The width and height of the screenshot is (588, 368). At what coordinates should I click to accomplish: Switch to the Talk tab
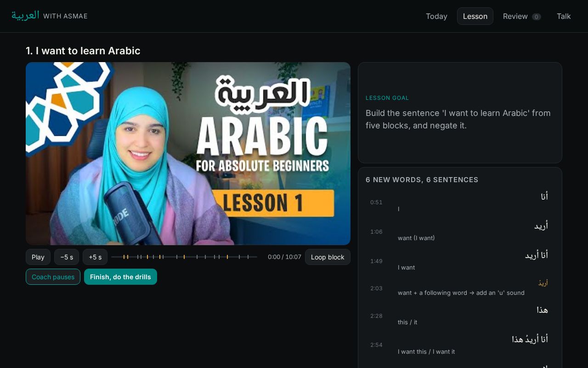(564, 16)
